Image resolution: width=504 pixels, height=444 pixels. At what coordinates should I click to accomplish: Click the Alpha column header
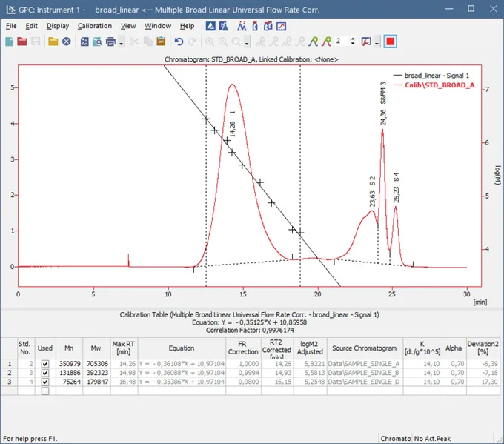click(454, 348)
